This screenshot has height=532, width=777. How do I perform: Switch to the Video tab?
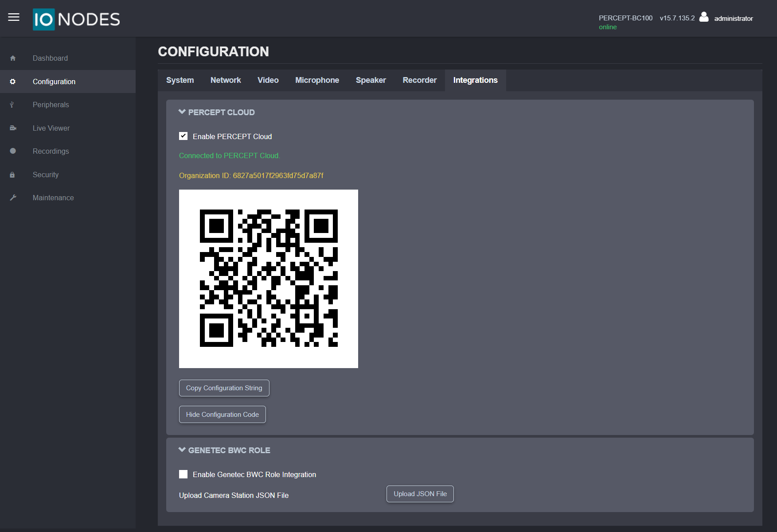(x=268, y=80)
